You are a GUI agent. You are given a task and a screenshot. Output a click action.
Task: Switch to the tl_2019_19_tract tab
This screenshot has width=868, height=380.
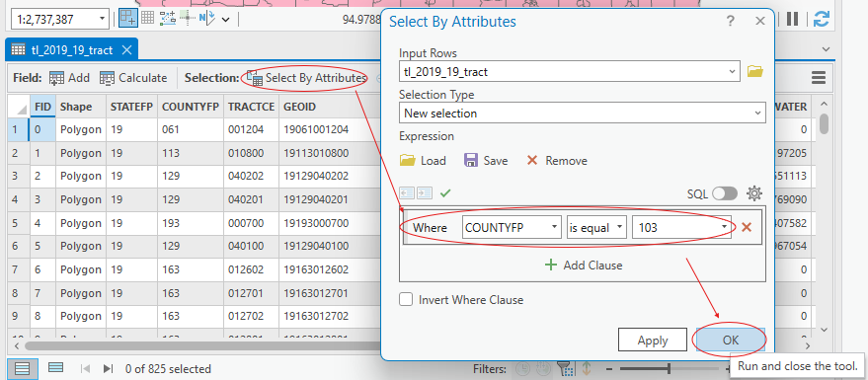click(72, 50)
